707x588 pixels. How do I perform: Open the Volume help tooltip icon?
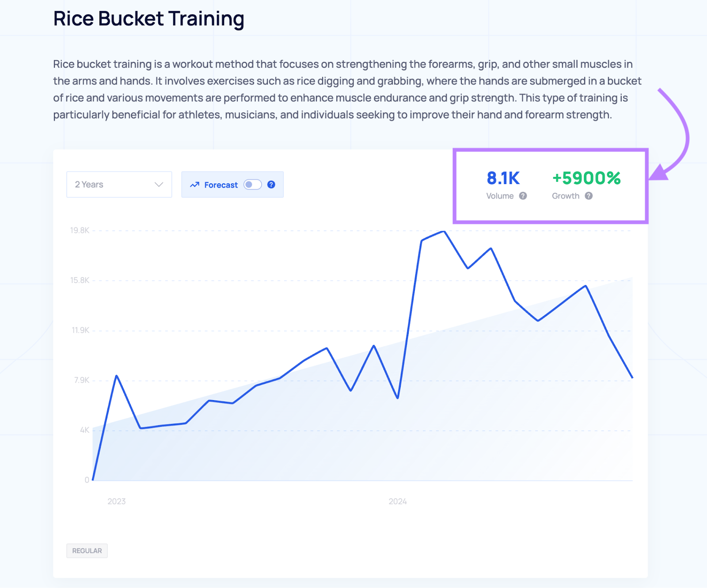tap(523, 196)
